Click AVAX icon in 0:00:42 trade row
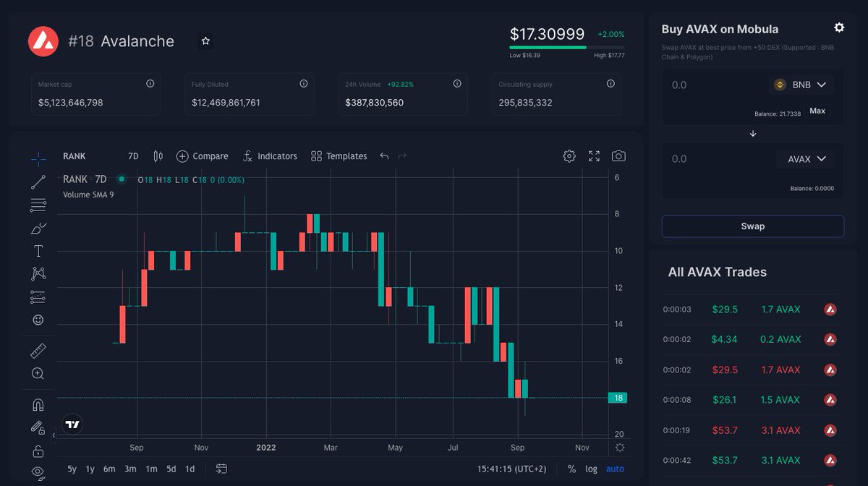868x486 pixels. [x=830, y=460]
